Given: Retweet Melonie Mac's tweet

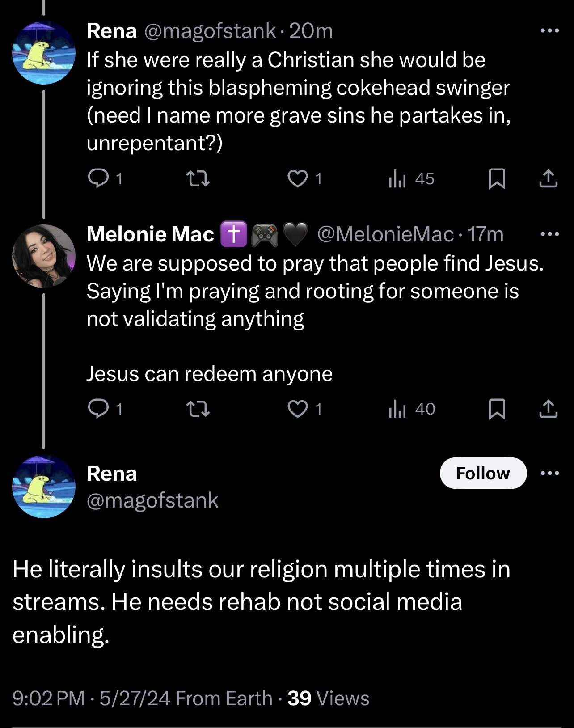Looking at the screenshot, I should 198,409.
